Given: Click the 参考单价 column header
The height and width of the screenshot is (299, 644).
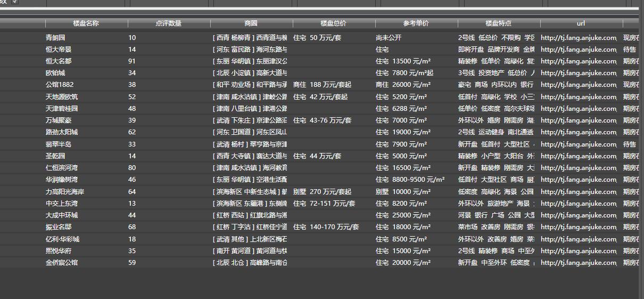Looking at the screenshot, I should (x=416, y=23).
